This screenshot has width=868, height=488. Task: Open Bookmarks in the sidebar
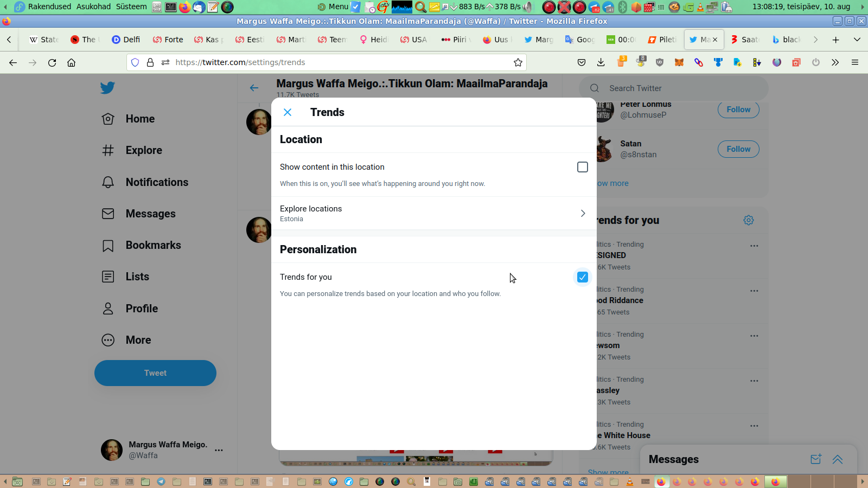pyautogui.click(x=142, y=245)
